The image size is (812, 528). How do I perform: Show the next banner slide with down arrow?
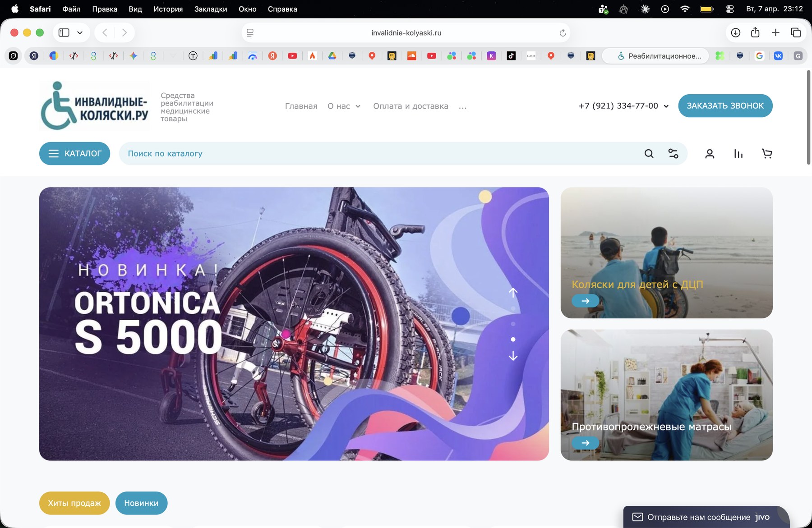[513, 356]
